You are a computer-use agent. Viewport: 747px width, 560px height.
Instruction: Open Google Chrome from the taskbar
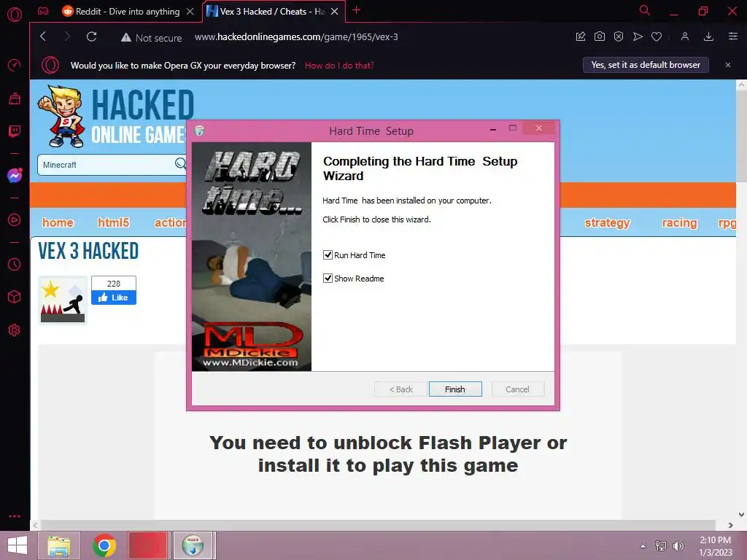click(x=104, y=545)
